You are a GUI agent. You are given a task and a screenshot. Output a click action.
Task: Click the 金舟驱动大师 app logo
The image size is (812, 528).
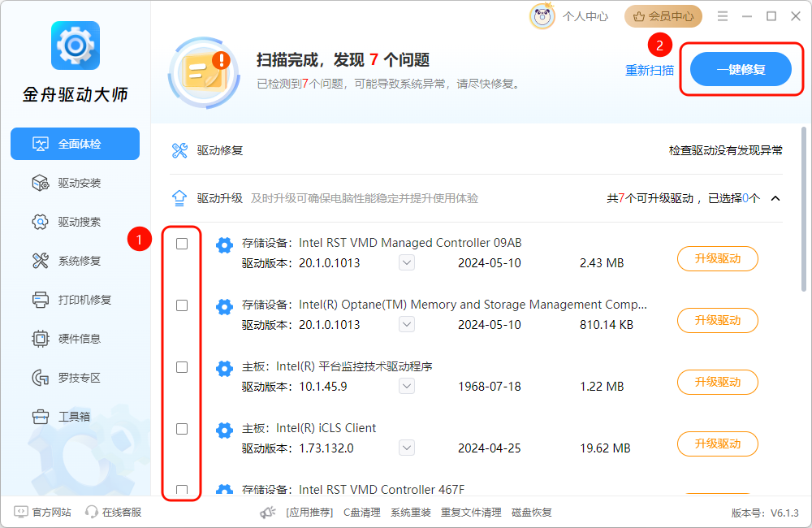(75, 45)
